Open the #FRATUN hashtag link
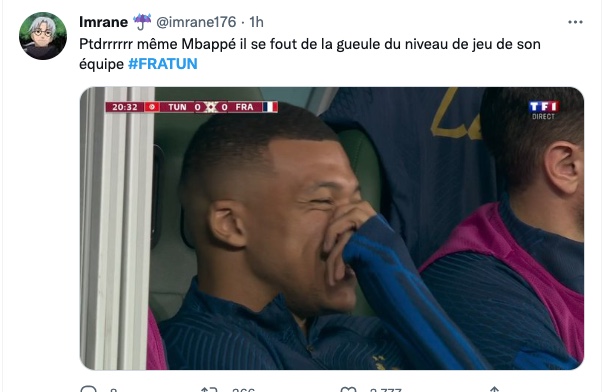This screenshot has height=392, width=607. tap(163, 64)
